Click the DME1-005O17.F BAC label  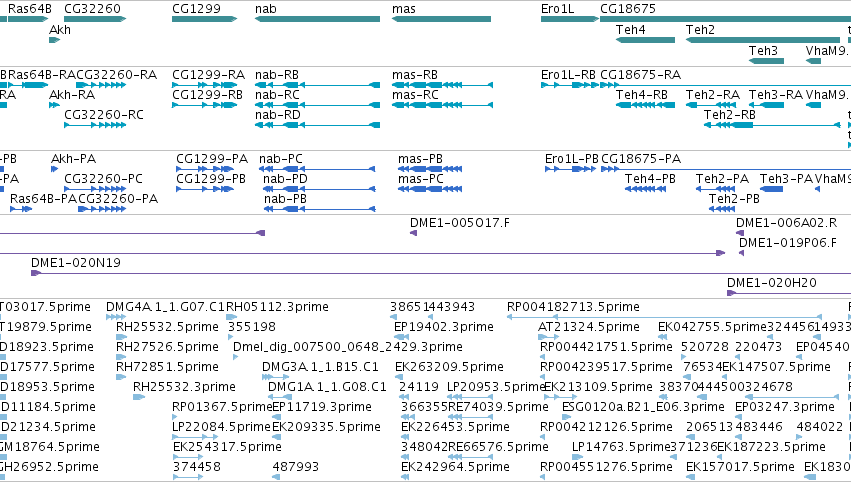pos(460,223)
